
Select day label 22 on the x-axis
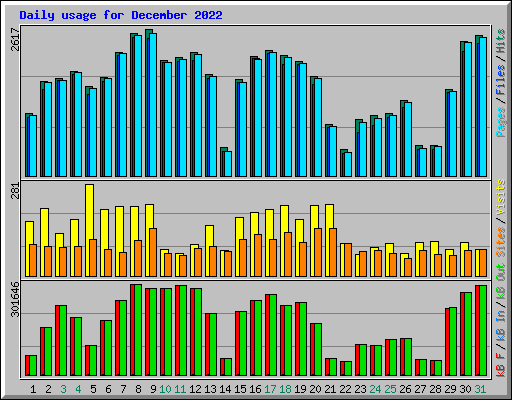click(345, 389)
